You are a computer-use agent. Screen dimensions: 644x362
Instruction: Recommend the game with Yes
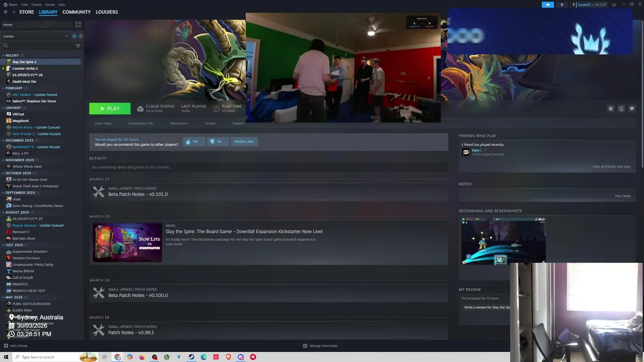click(x=194, y=141)
